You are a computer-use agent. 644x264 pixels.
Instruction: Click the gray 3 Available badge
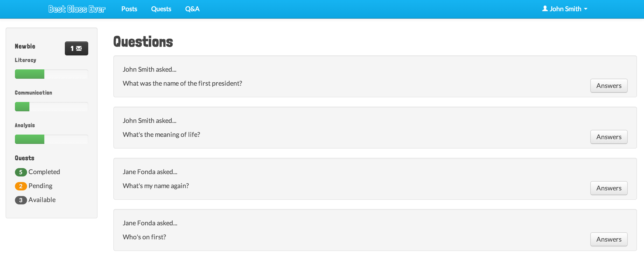click(21, 200)
